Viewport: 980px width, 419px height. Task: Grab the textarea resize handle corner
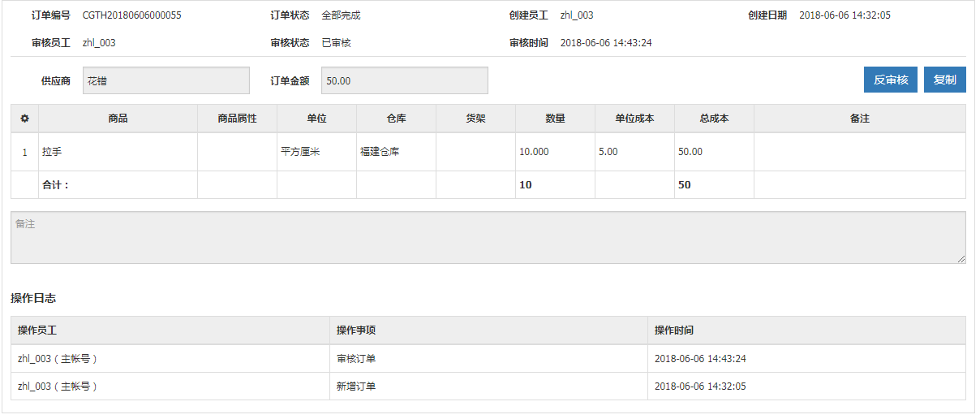tap(961, 259)
